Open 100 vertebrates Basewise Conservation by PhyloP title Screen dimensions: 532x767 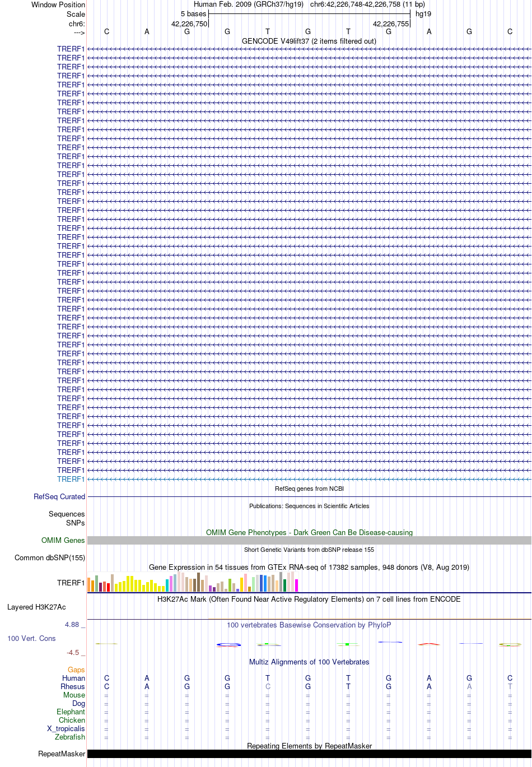click(309, 625)
